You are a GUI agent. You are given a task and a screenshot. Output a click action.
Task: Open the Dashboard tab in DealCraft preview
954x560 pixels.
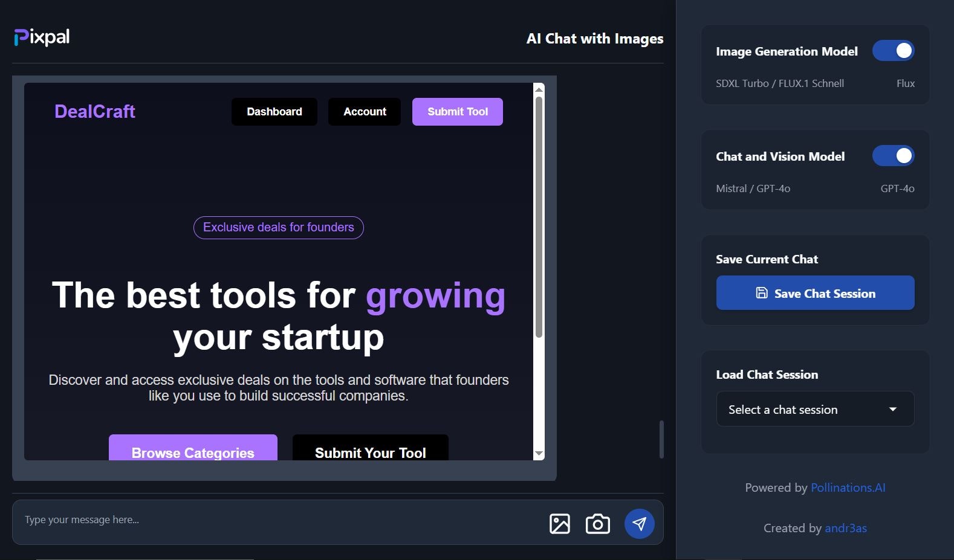tap(274, 112)
